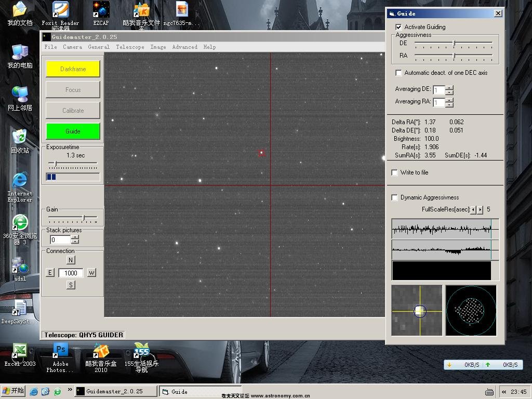The image size is (532, 399).
Task: Open the Telescope menu
Action: click(130, 47)
